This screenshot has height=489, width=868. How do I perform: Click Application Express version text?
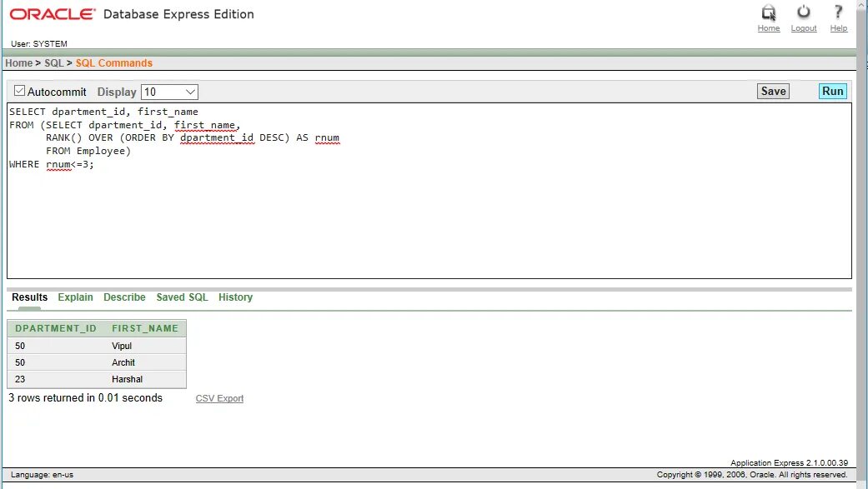(x=789, y=462)
